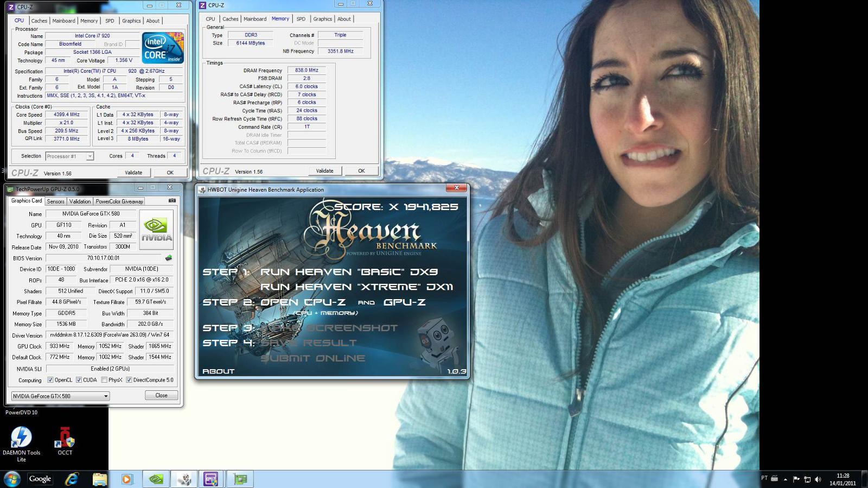The width and height of the screenshot is (868, 488).
Task: Click Validate in the CPU-Z processor window
Action: (x=133, y=173)
